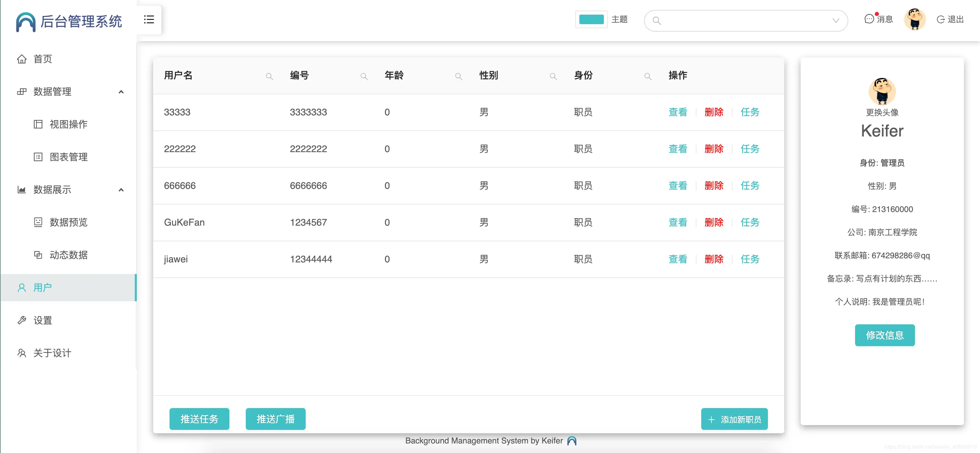
Task: Click the search icon in 性别 column
Action: 553,77
